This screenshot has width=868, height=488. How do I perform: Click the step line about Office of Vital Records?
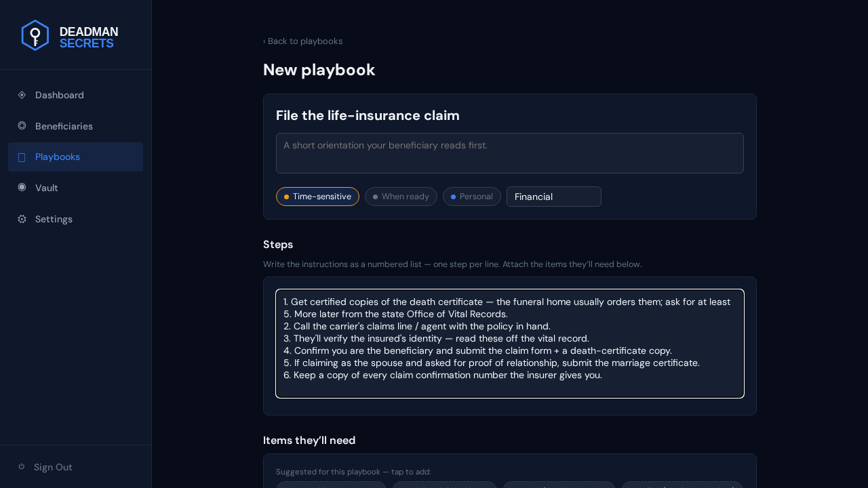396,314
